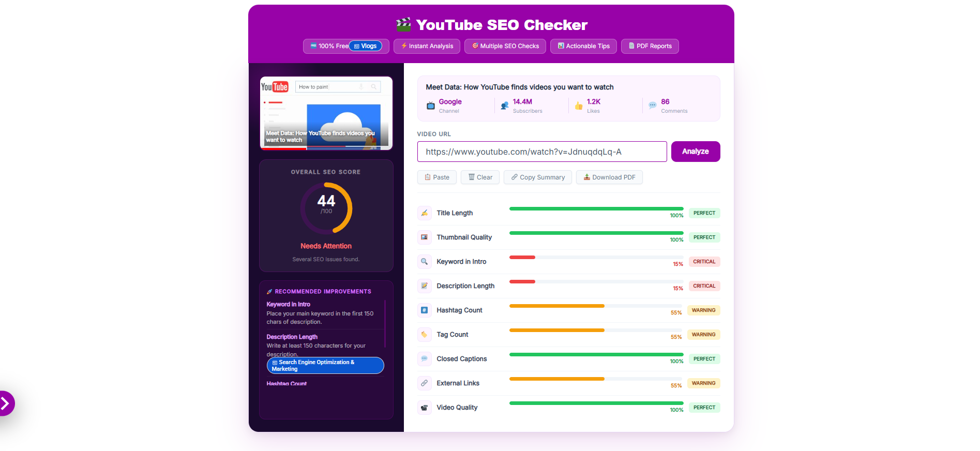The image size is (980, 451).
Task: Click the PERFECT badge for Closed Captions
Action: [704, 359]
